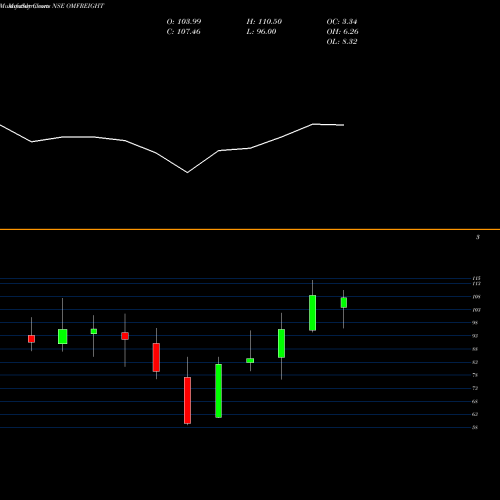The width and height of the screenshot is (500, 500).
Task: Select the OC: 3.34 reading
Action: click(x=342, y=22)
